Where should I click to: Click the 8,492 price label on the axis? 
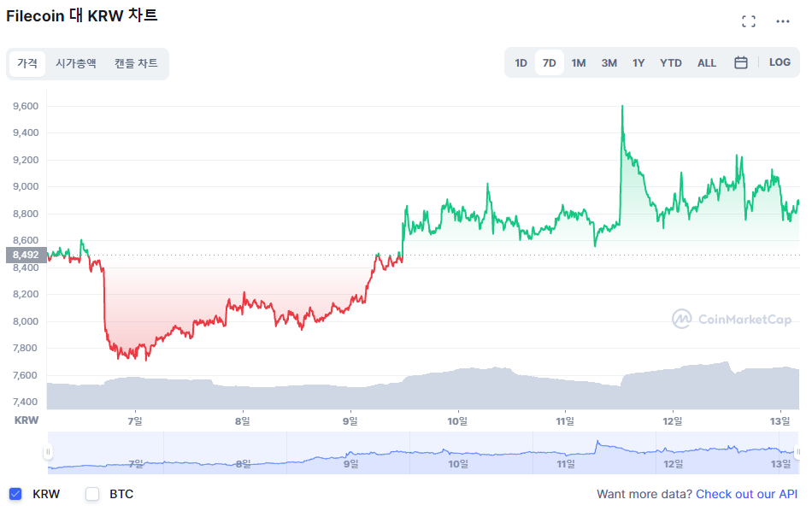tap(26, 255)
